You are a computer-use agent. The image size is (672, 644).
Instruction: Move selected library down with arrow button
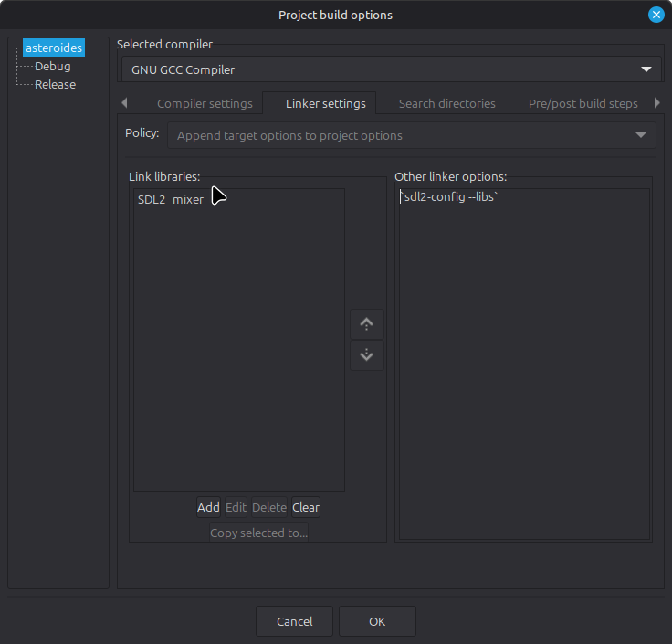point(366,355)
